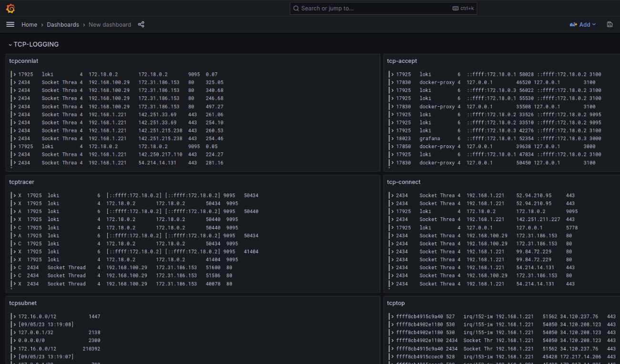This screenshot has height=364, width=620.
Task: Click the dashboard share icon
Action: (x=141, y=24)
